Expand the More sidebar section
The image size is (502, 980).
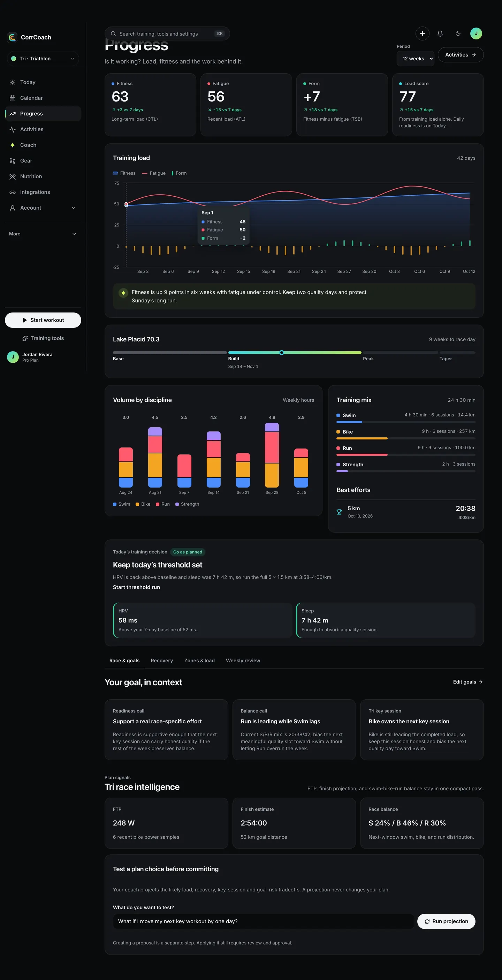pos(43,234)
